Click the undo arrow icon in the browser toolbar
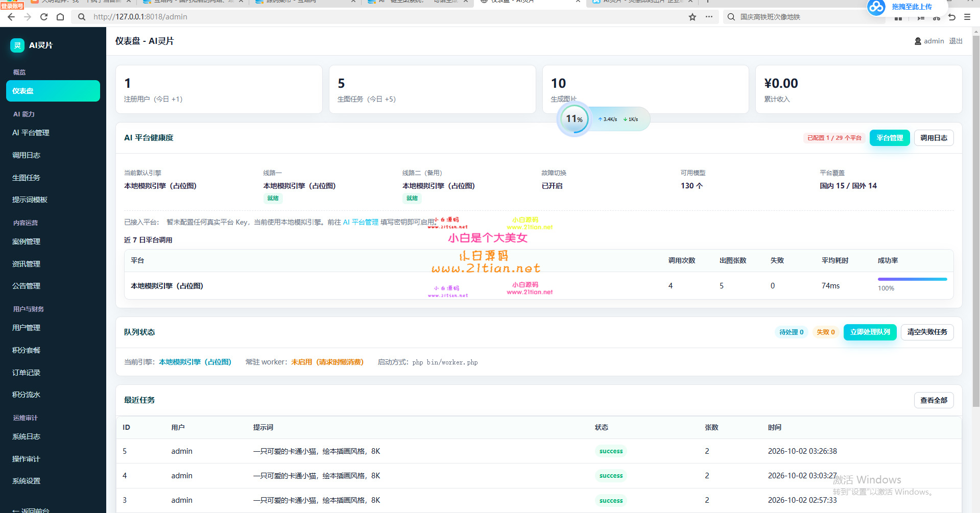 [952, 17]
